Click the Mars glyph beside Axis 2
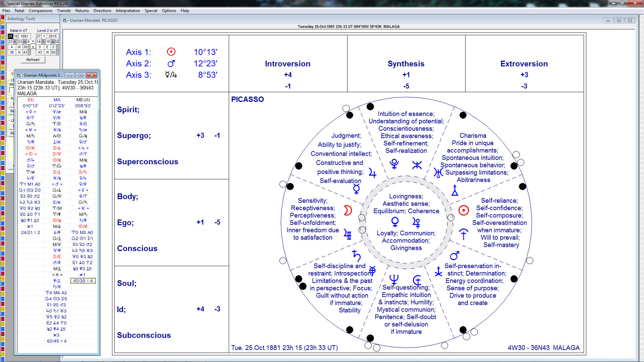The width and height of the screenshot is (644, 362). pyautogui.click(x=171, y=63)
